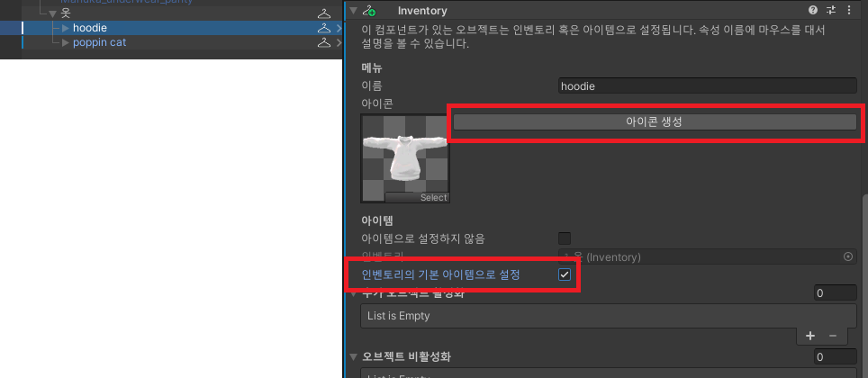
Task: Uncheck 인벤토리의 기본 아이템으로 설정 checkbox
Action: [565, 274]
